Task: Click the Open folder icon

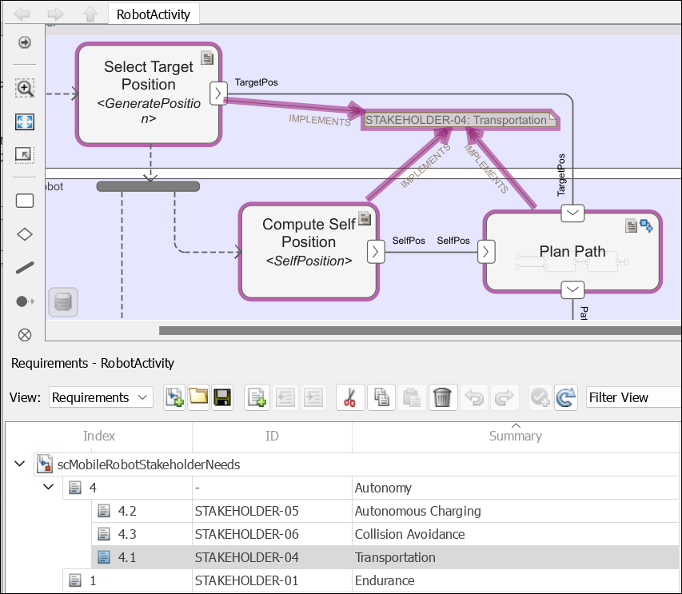Action: pos(199,398)
